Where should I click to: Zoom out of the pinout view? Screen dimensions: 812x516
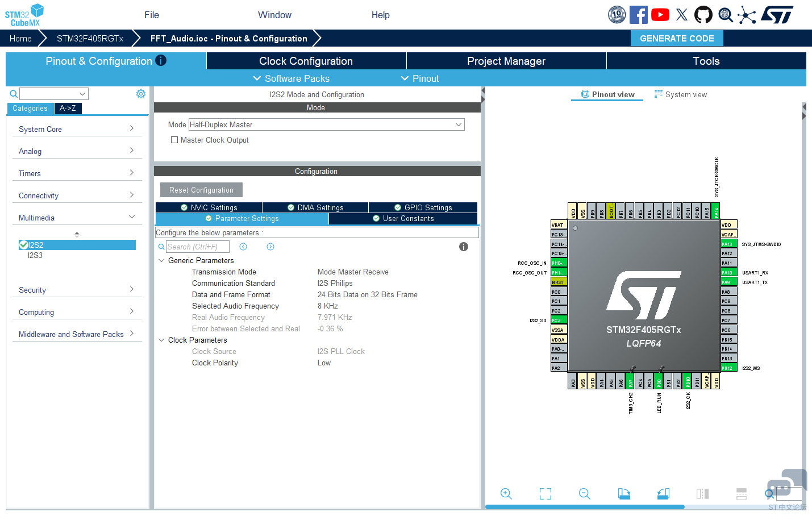(585, 494)
